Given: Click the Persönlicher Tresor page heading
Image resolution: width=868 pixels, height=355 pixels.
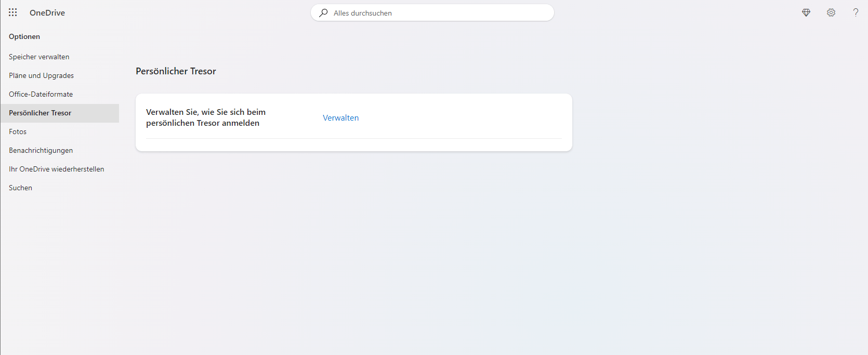Looking at the screenshot, I should (176, 71).
